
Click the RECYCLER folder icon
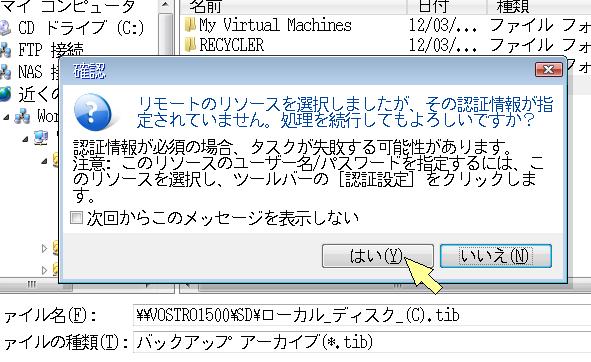click(x=190, y=45)
